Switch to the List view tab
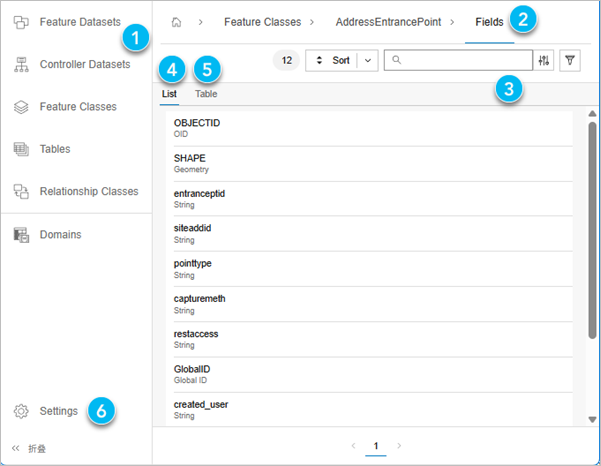Screen dimensions: 601x466 [169, 94]
